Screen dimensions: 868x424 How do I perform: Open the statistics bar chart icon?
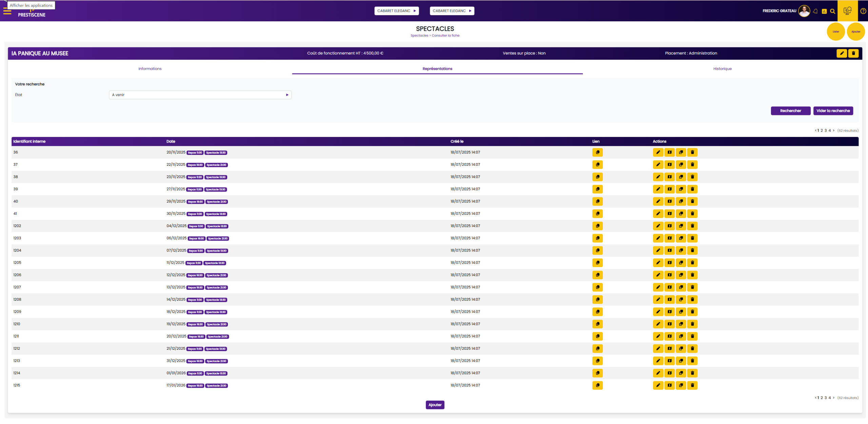pyautogui.click(x=824, y=11)
